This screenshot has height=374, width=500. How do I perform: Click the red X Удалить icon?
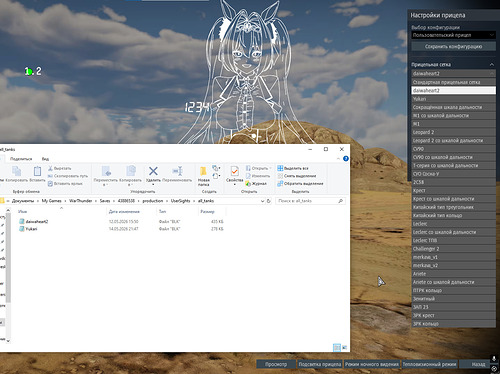tap(153, 171)
